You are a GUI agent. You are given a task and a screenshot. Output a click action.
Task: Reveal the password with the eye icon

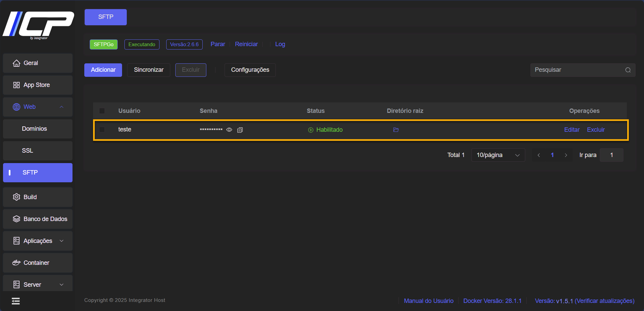coord(229,130)
